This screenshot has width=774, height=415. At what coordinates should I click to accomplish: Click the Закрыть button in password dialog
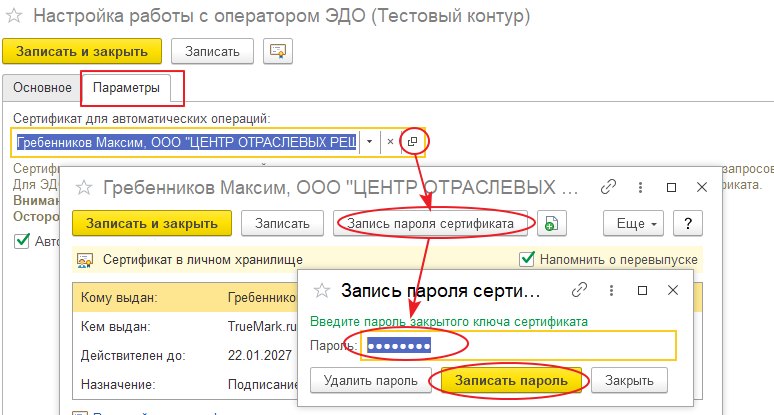click(x=629, y=380)
